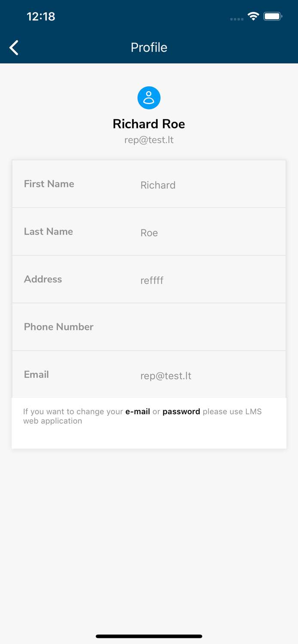Tap the bold e-mail text in note

click(x=138, y=411)
